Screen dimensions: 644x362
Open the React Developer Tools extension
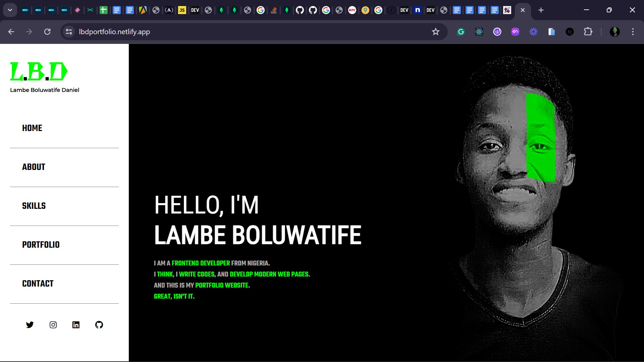point(479,32)
